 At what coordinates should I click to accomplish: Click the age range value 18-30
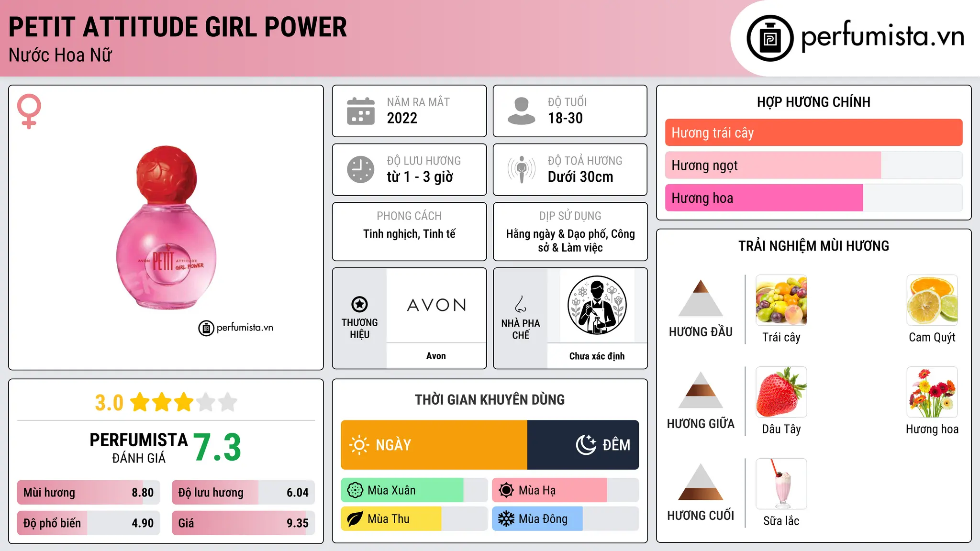pyautogui.click(x=565, y=118)
